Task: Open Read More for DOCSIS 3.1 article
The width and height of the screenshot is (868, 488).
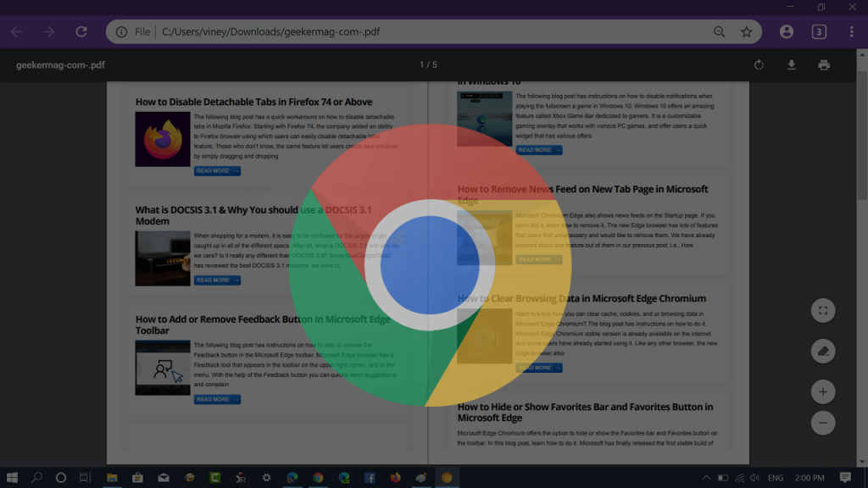Action: (217, 280)
